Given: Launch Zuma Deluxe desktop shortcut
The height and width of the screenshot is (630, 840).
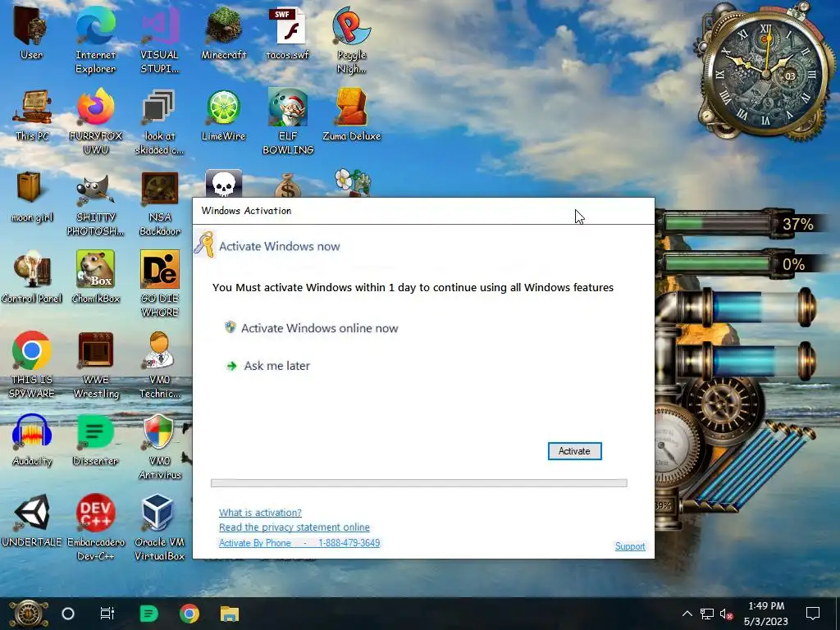Looking at the screenshot, I should click(x=351, y=115).
